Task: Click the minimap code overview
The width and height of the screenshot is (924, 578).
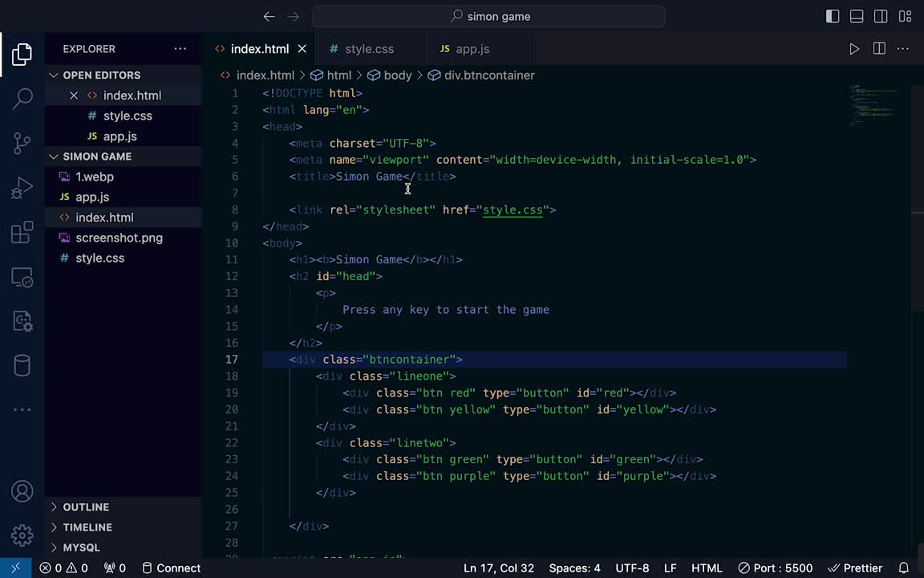Action: tap(874, 104)
